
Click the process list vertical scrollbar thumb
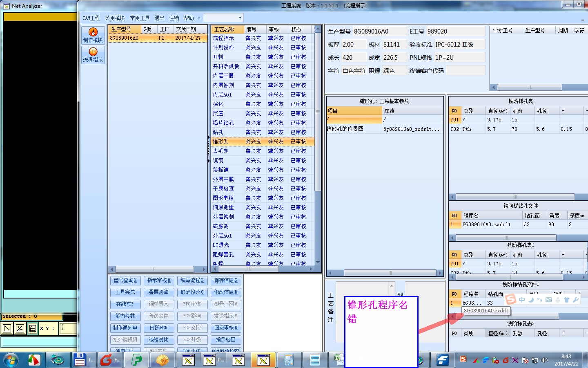[318, 112]
